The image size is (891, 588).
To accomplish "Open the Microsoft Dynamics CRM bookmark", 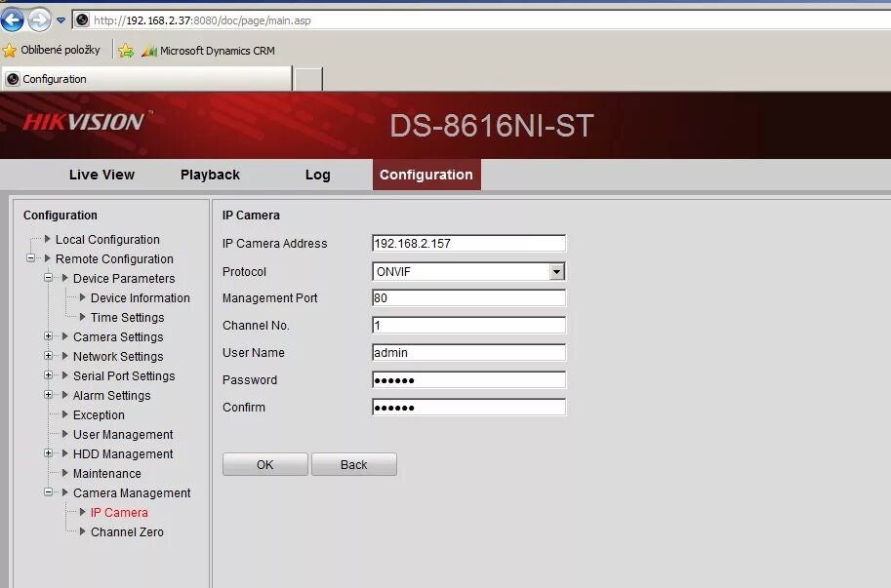I will click(208, 51).
